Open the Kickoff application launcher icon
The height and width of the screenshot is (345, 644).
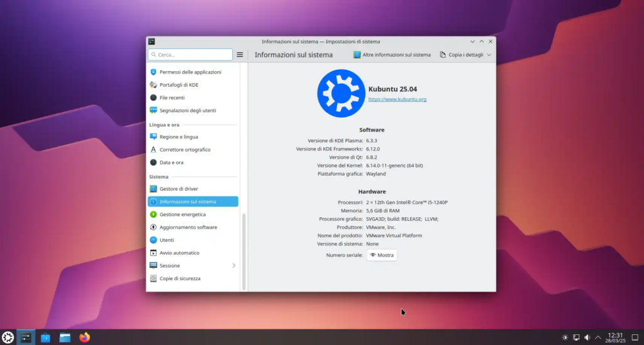coord(8,337)
